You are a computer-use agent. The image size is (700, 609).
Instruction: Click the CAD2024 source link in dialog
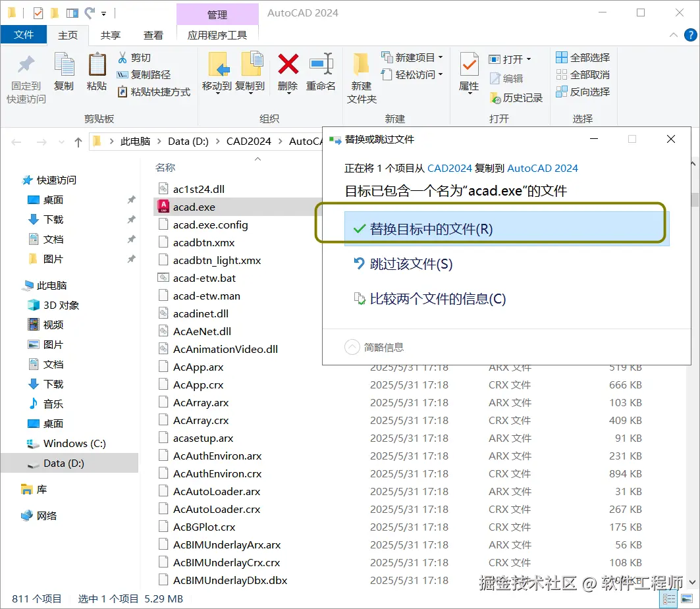coord(450,169)
